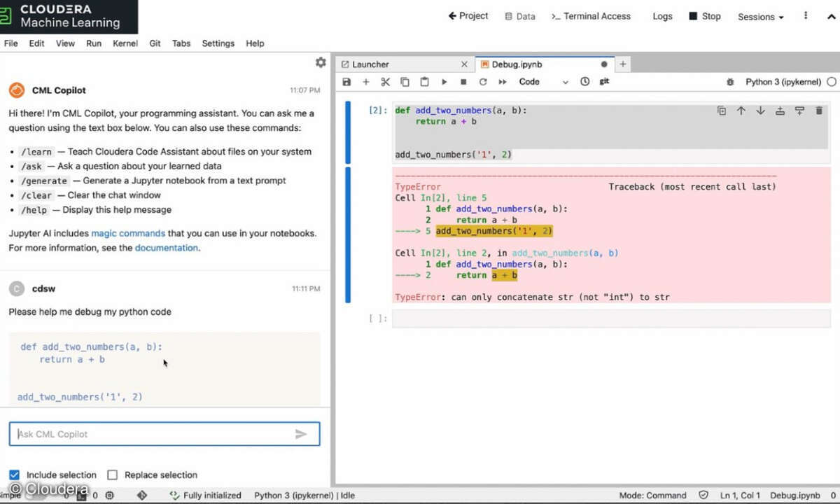
Task: Interrupt the kernel with the stop square
Action: pyautogui.click(x=463, y=82)
